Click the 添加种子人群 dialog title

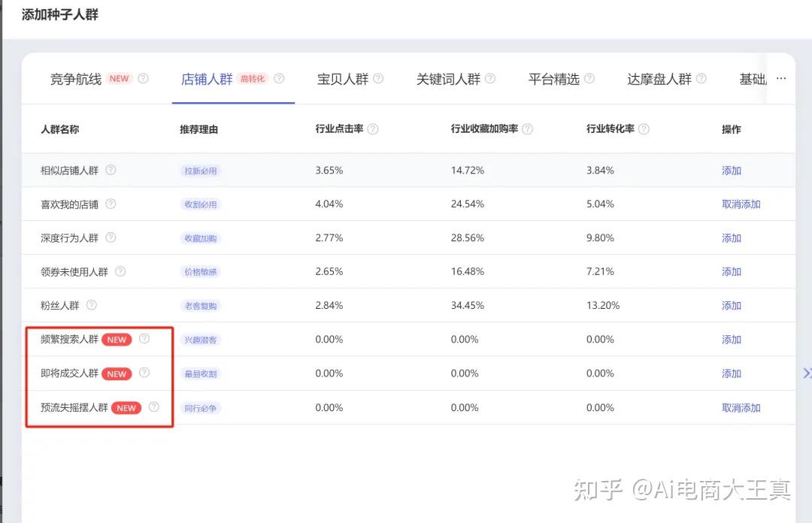[59, 14]
